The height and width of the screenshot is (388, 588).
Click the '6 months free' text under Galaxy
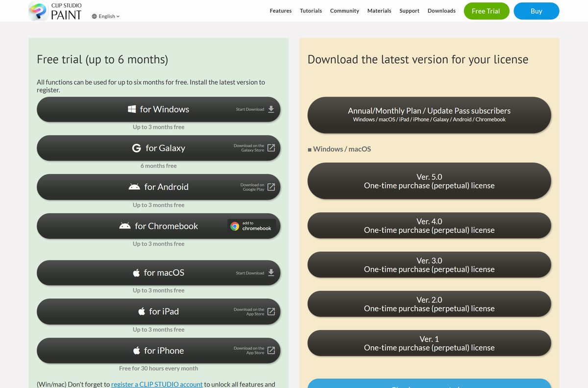[158, 166]
